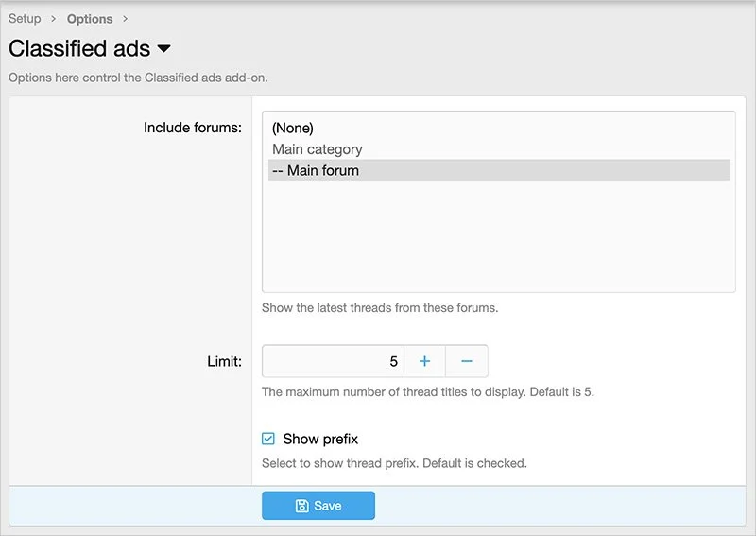Focus the Limit number input field
756x536 pixels.
point(333,361)
